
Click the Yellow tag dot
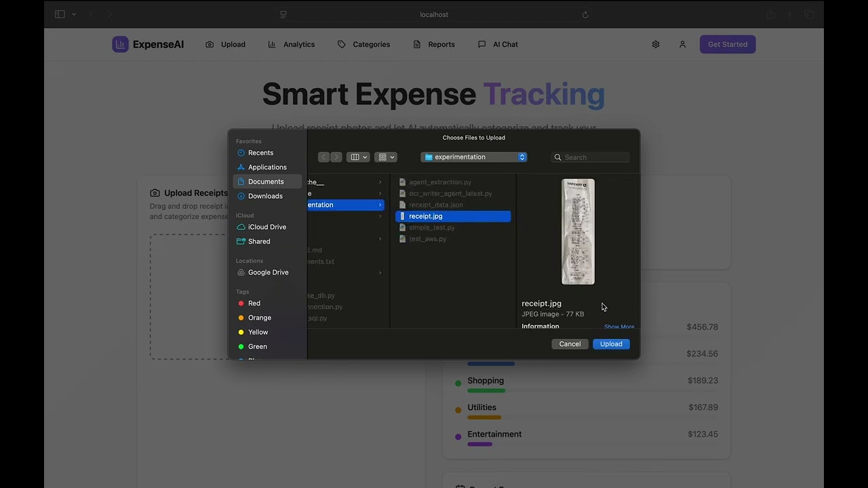click(x=241, y=332)
